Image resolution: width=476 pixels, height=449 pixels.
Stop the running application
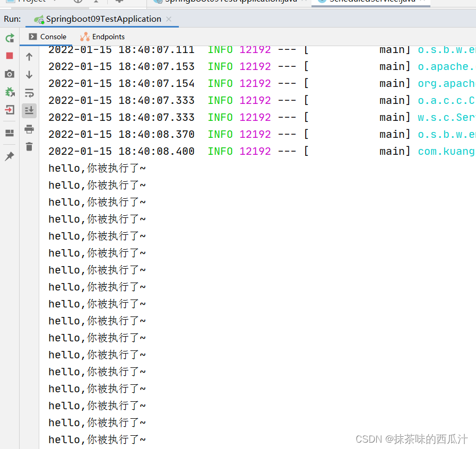[9, 56]
